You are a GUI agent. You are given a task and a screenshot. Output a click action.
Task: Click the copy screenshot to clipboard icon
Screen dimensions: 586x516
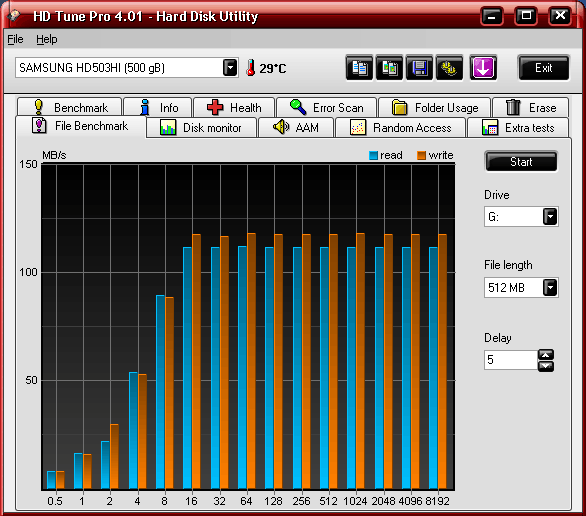[389, 68]
